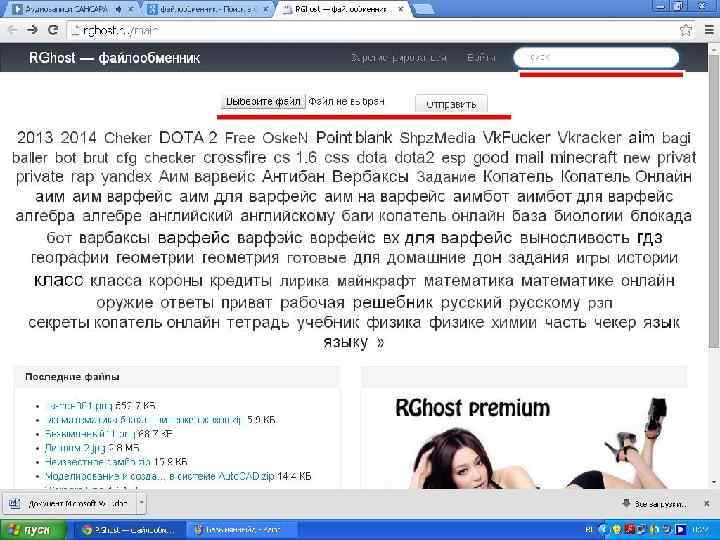The width and height of the screenshot is (720, 540).
Task: Click the RGhost — файлообменник site title
Action: click(x=114, y=58)
